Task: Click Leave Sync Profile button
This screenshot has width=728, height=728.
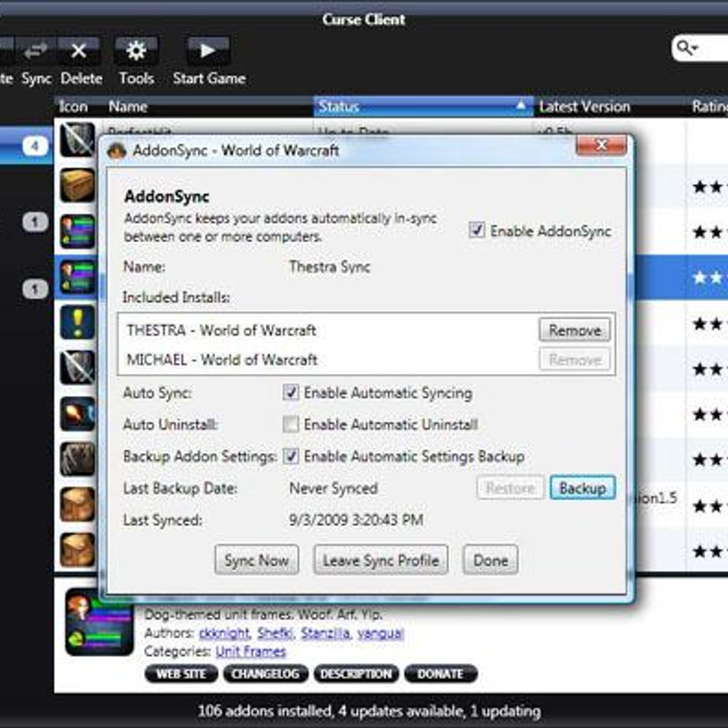Action: (381, 560)
